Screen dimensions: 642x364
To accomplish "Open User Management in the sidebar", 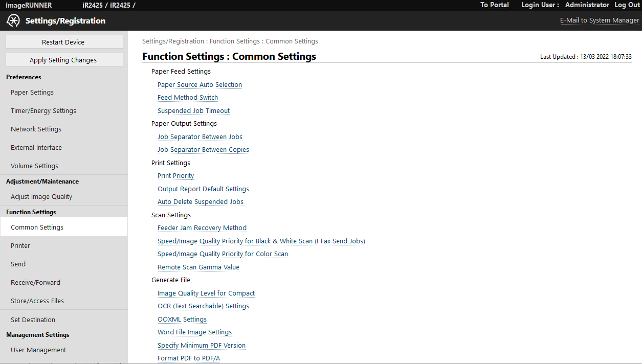I will [x=38, y=350].
